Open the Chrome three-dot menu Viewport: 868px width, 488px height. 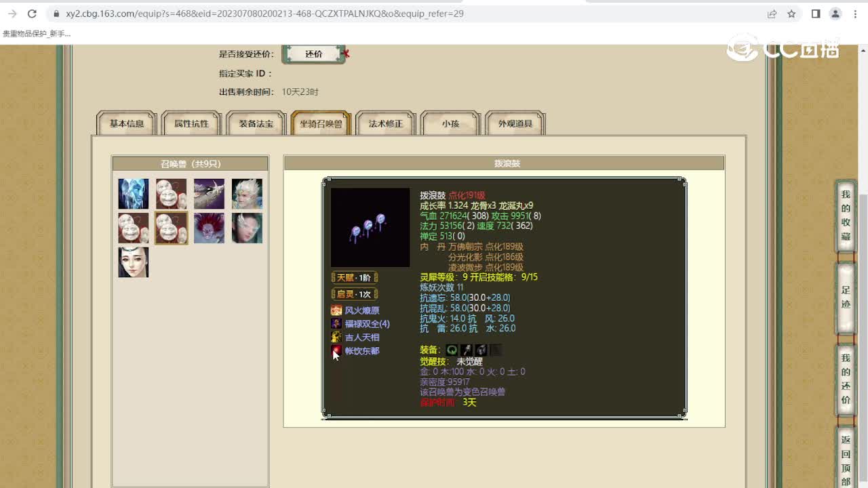[x=855, y=14]
